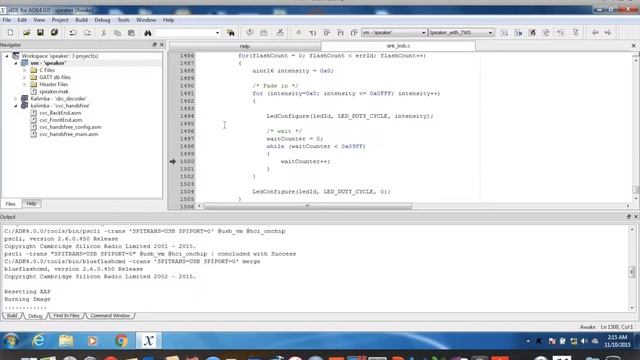Open the View menu
Image resolution: width=640 pixels, height=360 pixels.
click(x=39, y=20)
